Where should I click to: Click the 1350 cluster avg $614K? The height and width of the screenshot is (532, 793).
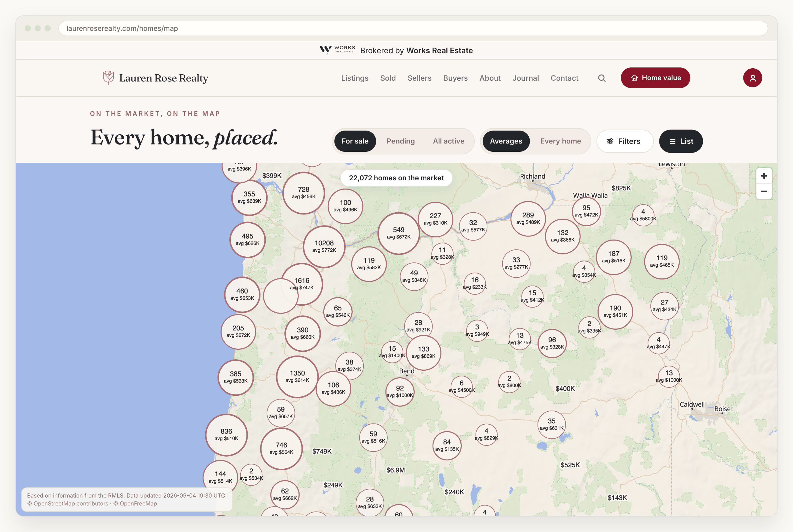coord(297,377)
